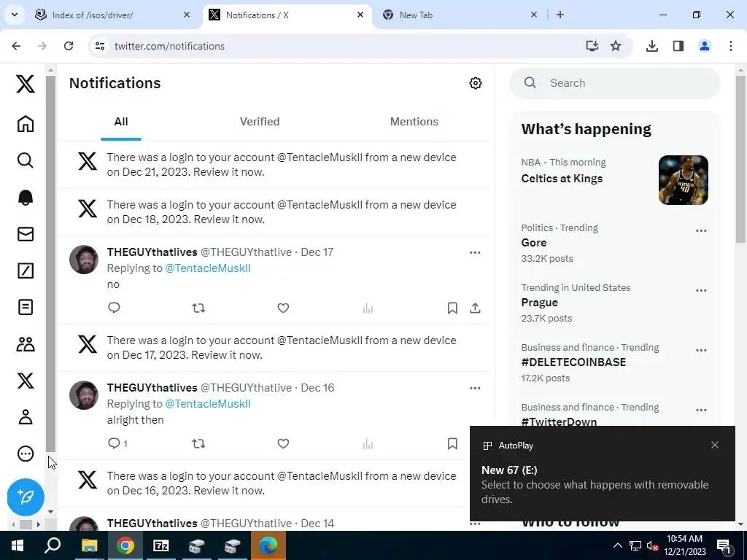Like the 'alright then' post

tap(283, 444)
